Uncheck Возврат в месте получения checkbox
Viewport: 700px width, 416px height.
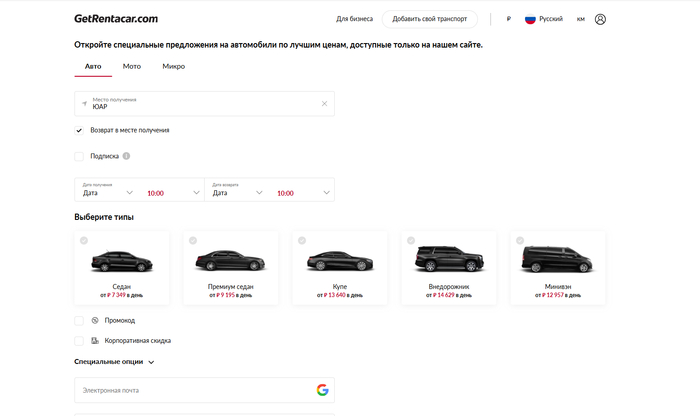[79, 131]
